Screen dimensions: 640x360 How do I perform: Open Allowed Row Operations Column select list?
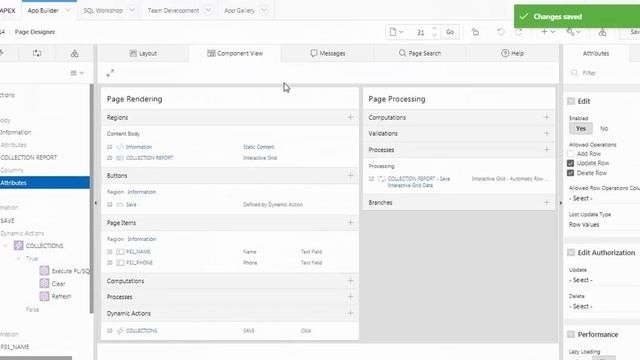pos(604,198)
